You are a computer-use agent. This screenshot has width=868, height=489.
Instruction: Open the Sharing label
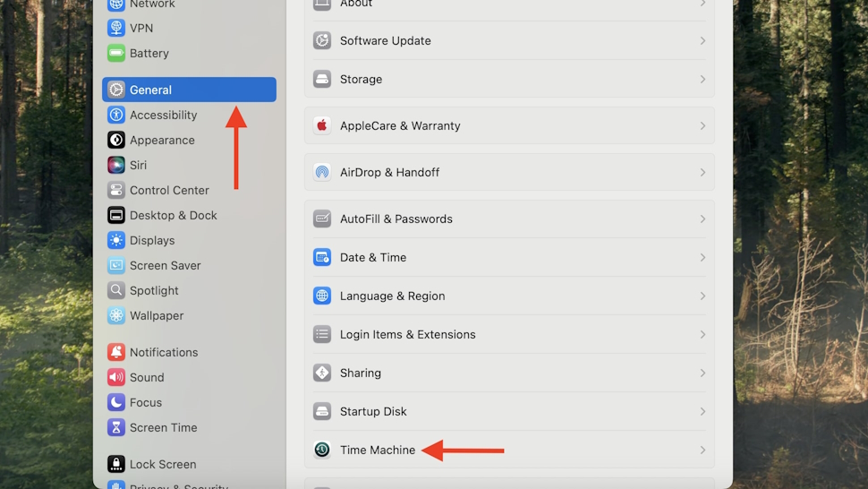[361, 373]
